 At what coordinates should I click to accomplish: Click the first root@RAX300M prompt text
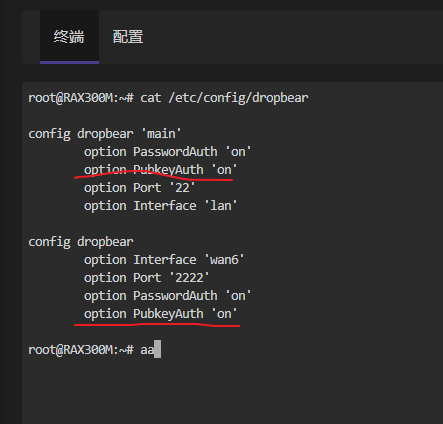click(81, 98)
